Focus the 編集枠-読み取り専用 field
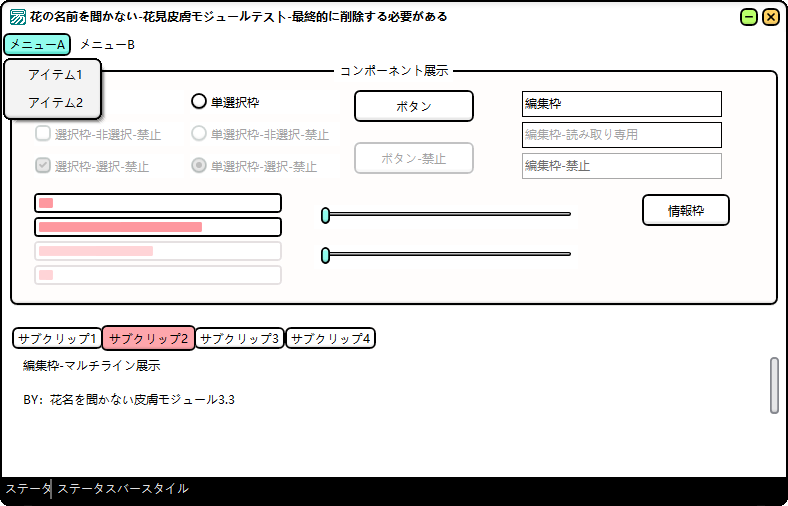Image resolution: width=788 pixels, height=506 pixels. [x=621, y=135]
